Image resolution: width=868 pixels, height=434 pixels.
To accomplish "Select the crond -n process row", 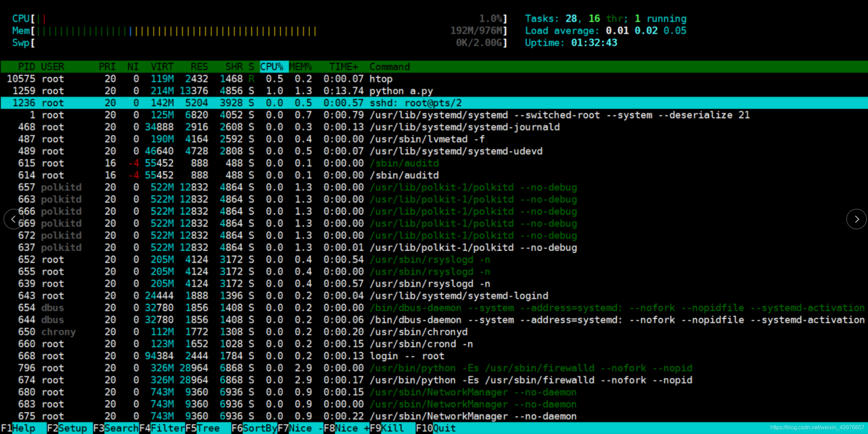I will click(x=434, y=344).
